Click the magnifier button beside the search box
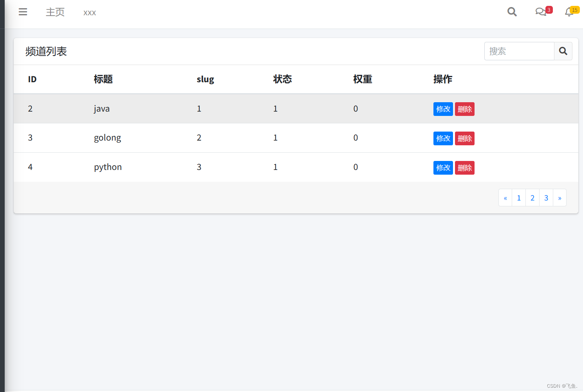The image size is (583, 392). pyautogui.click(x=563, y=51)
